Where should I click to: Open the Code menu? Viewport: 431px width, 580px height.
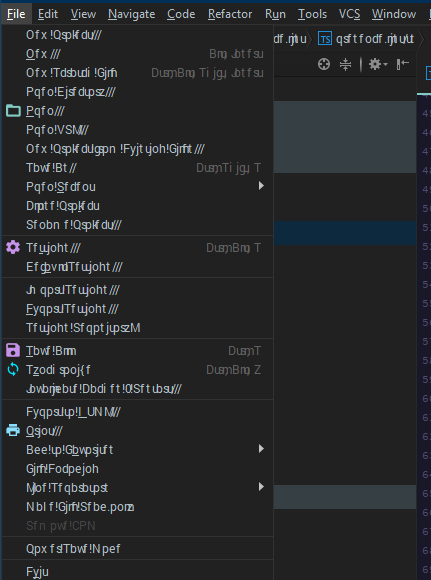click(181, 14)
